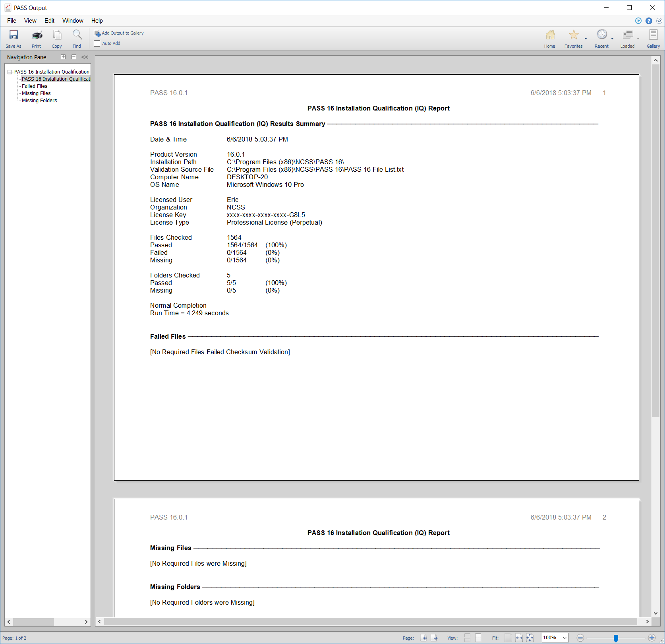Open the Window menu
Image resolution: width=665 pixels, height=644 pixels.
[73, 21]
